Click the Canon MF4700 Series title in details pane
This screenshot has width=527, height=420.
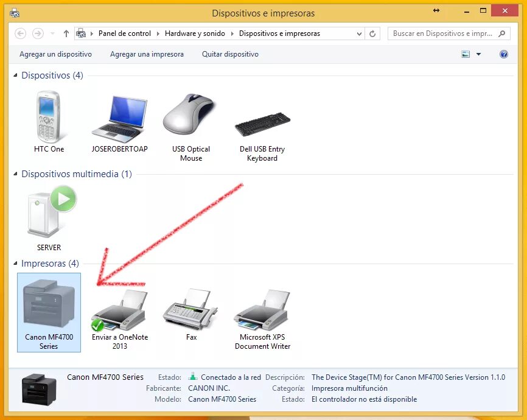pos(105,377)
